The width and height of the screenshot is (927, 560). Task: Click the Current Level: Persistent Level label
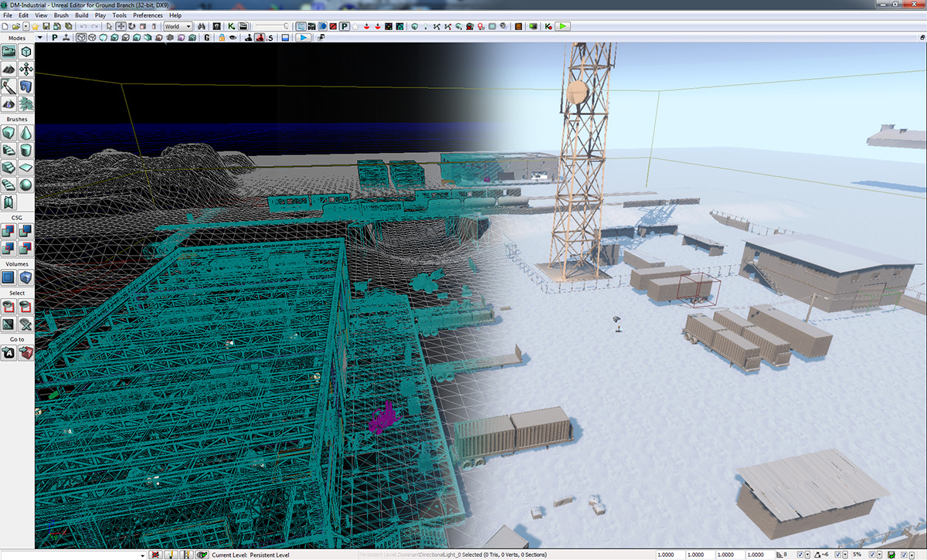point(250,555)
